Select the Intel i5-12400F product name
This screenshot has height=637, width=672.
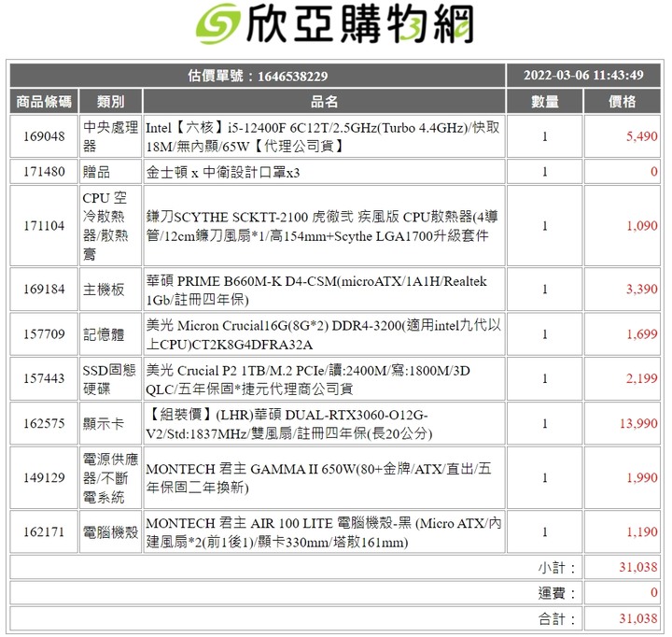click(324, 137)
